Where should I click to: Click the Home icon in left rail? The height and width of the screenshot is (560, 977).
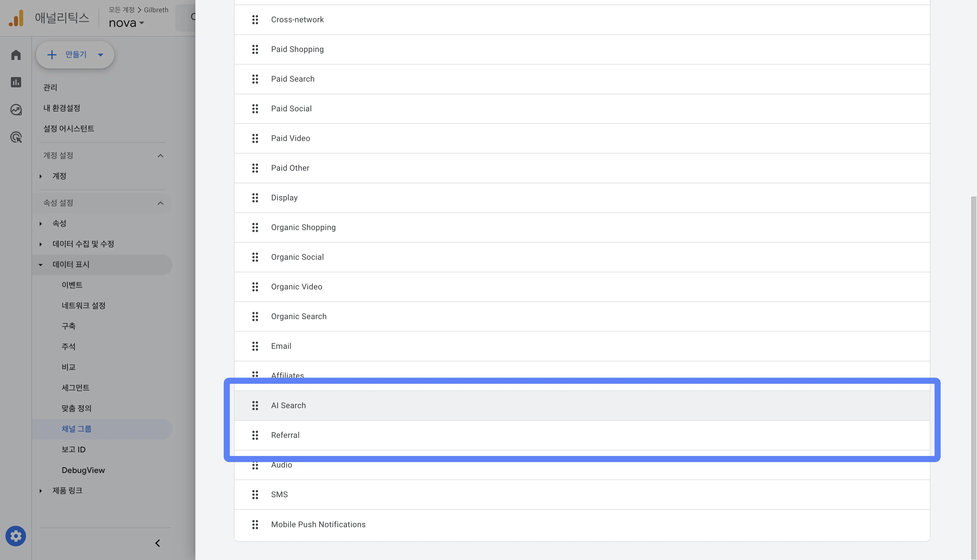[x=16, y=55]
